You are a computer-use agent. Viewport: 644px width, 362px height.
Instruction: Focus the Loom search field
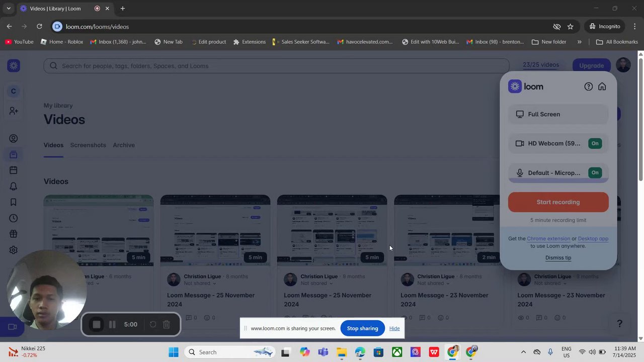tap(276, 66)
